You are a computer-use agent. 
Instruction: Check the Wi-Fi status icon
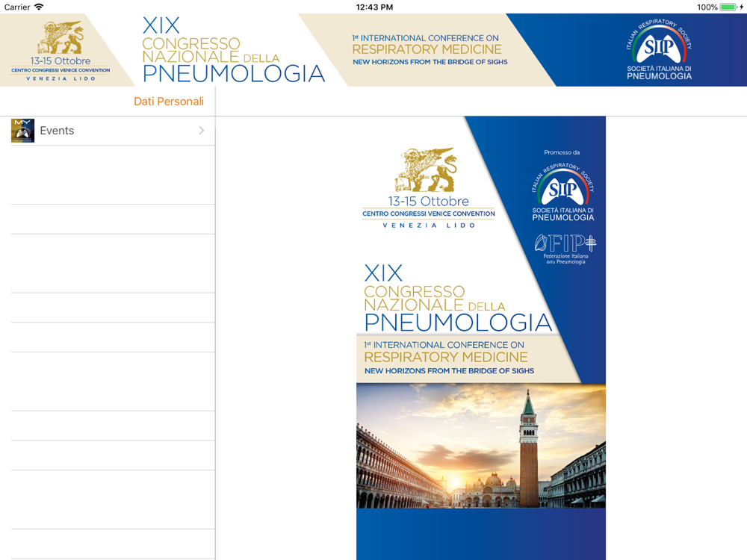39,7
